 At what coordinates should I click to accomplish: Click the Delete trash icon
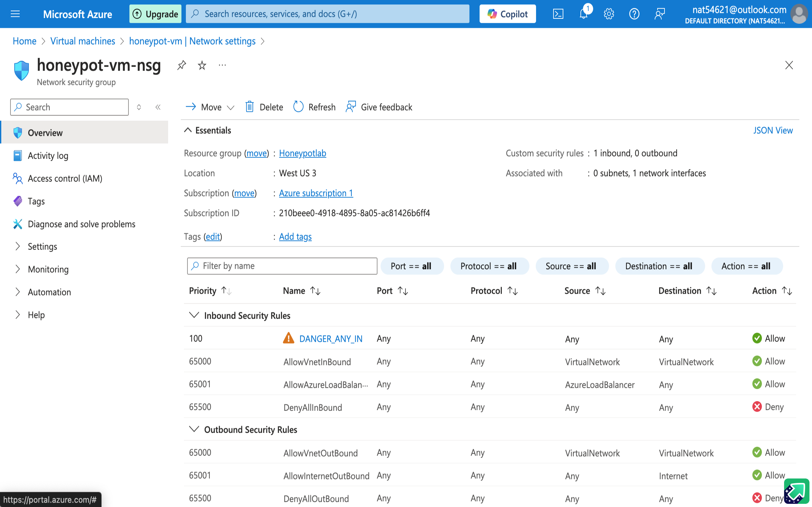point(250,107)
